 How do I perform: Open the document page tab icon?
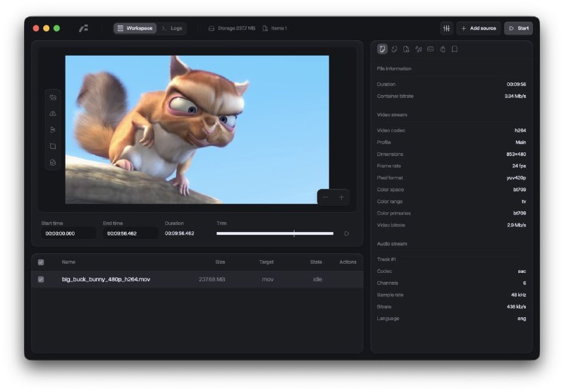pos(406,49)
